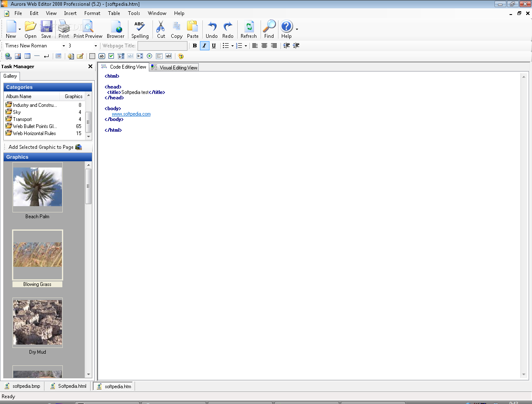The image size is (532, 404).
Task: Open the color palette icon
Action: [x=180, y=56]
